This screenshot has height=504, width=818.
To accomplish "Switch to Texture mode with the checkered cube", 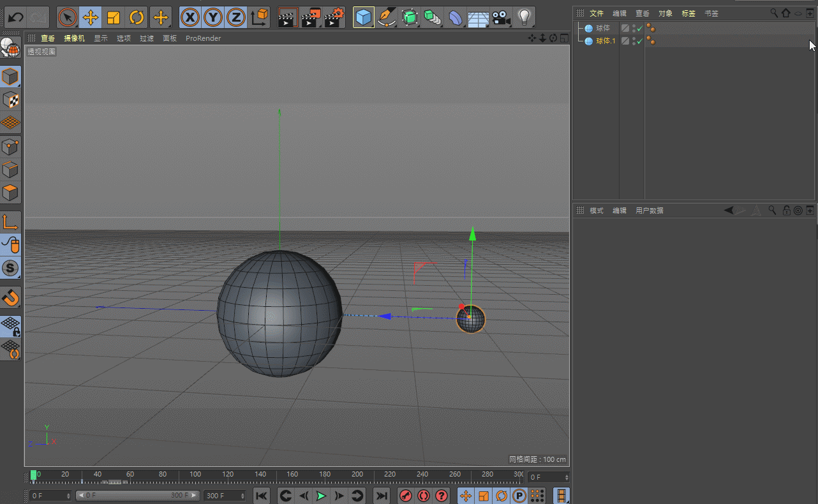I will [10, 100].
